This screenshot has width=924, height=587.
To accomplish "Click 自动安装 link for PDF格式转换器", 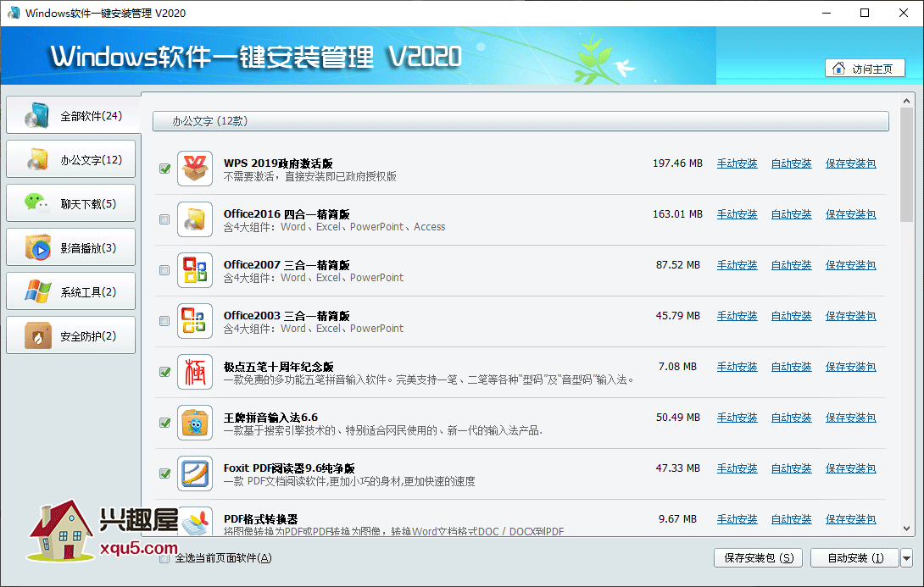I will tap(792, 518).
